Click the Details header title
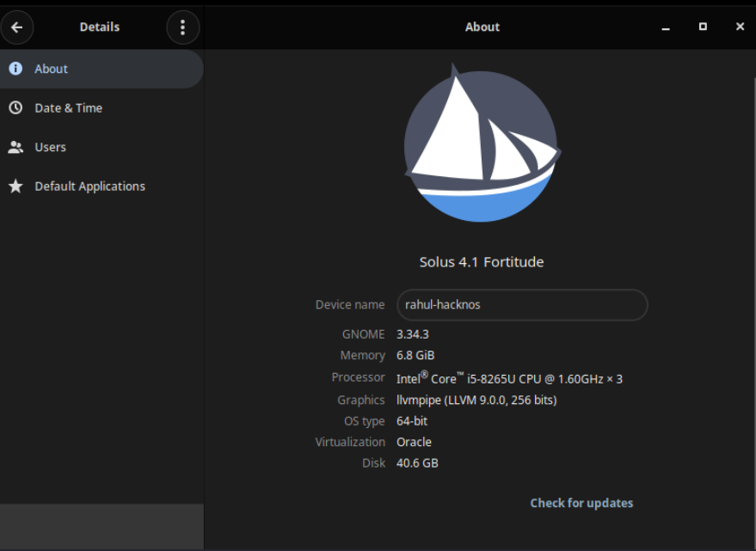 pos(99,27)
